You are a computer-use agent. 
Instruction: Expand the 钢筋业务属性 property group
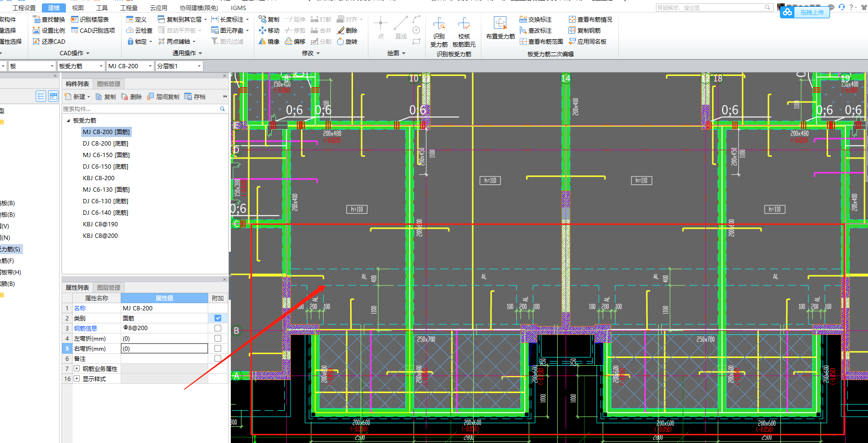[76, 369]
